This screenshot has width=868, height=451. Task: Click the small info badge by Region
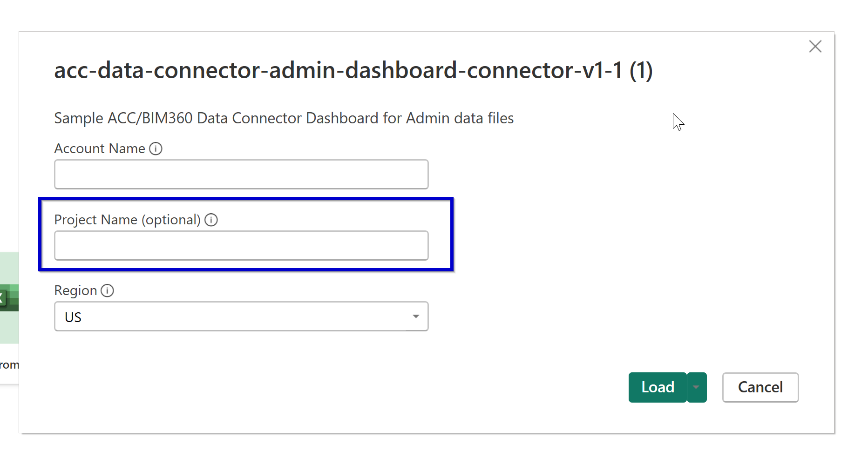[x=108, y=290]
